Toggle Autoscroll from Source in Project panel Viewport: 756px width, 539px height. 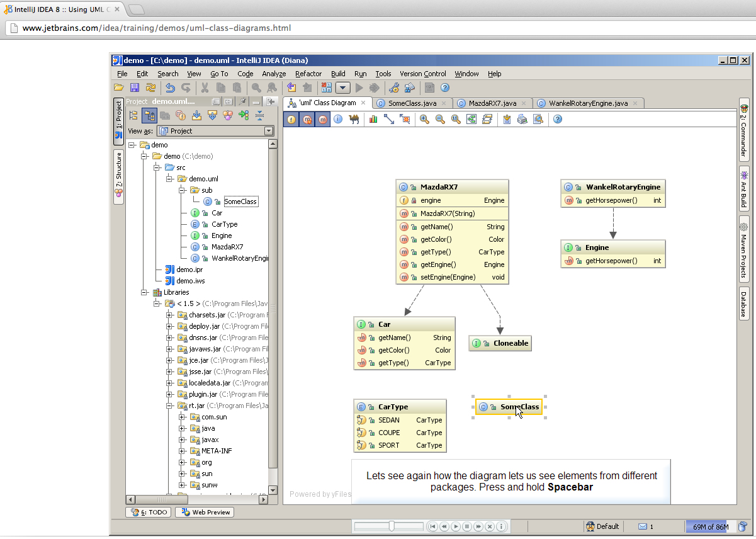point(212,115)
